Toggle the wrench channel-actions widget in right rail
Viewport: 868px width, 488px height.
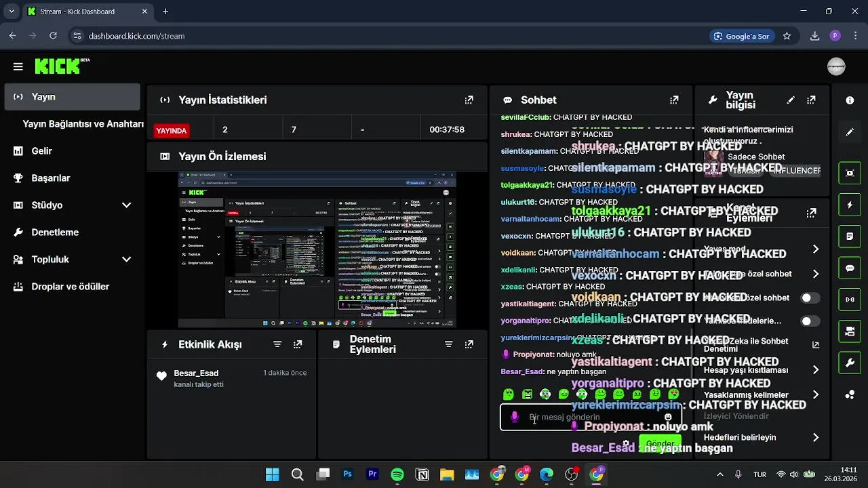(x=850, y=363)
